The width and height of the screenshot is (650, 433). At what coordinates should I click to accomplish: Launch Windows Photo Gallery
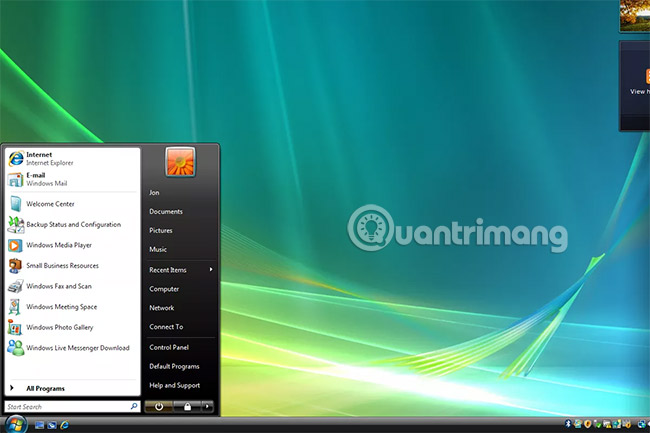[x=72, y=327]
